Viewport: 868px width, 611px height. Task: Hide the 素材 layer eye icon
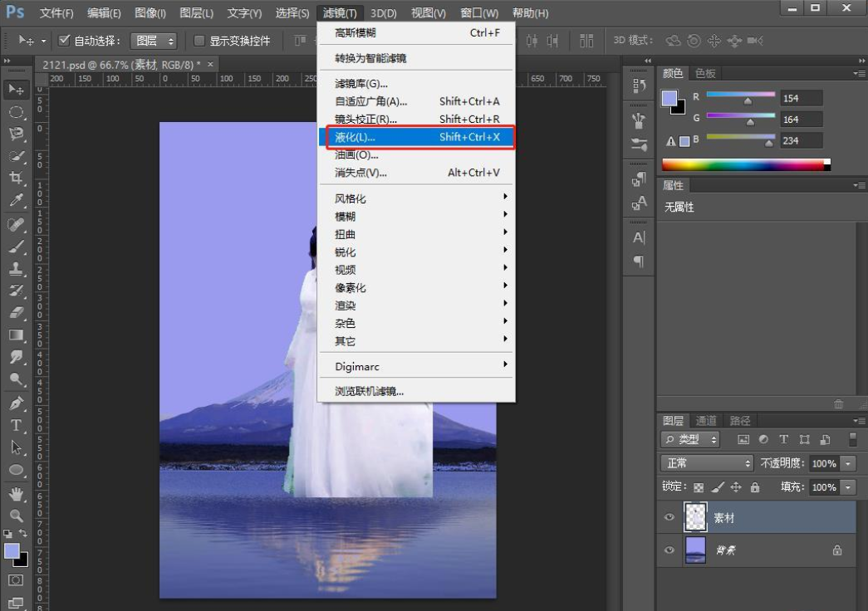[x=669, y=517]
